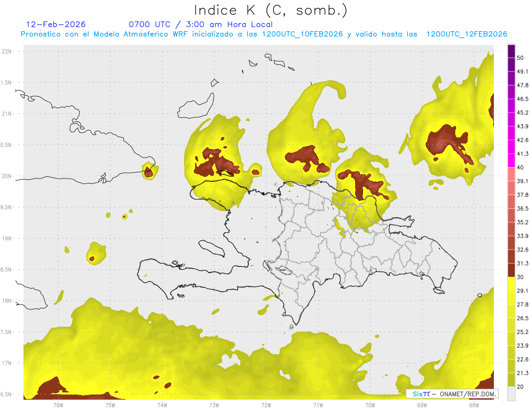Click longitude label '75W'
Viewport: 532px width, 411px height.
pos(110,405)
